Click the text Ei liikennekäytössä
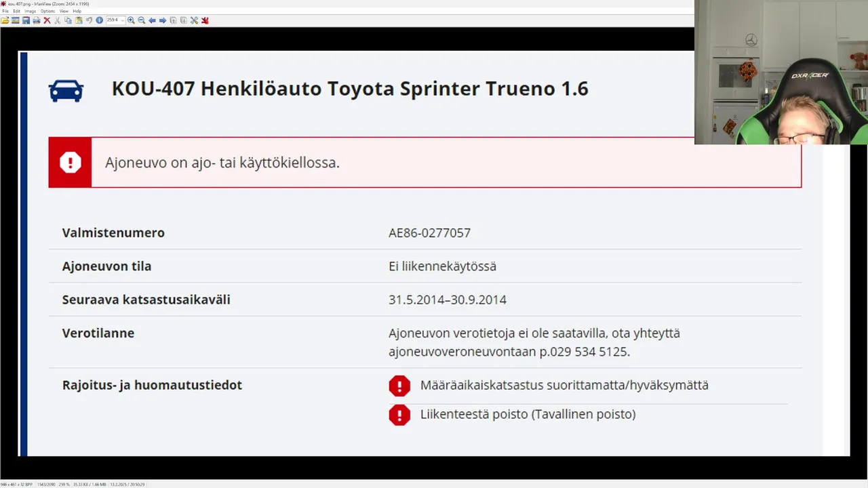Viewport: 868px width, 488px height. coord(442,266)
